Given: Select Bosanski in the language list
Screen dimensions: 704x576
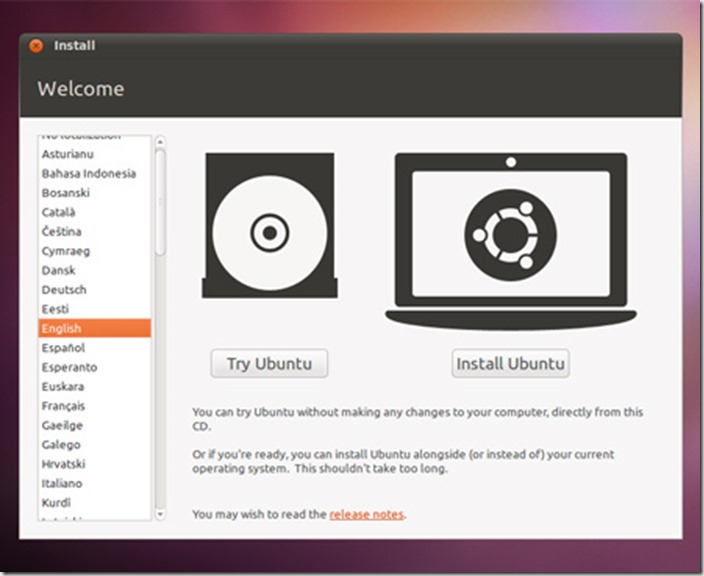Looking at the screenshot, I should 95,193.
